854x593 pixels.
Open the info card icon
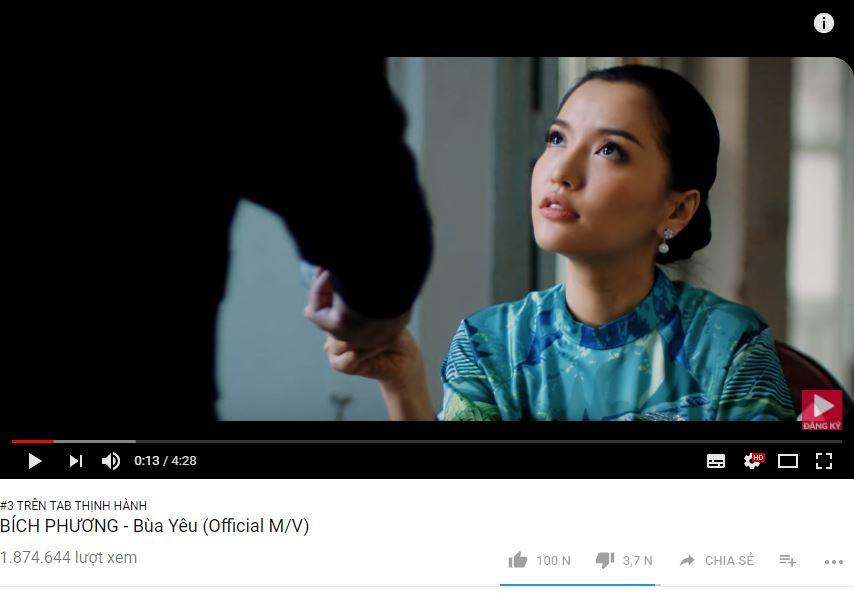[x=824, y=23]
